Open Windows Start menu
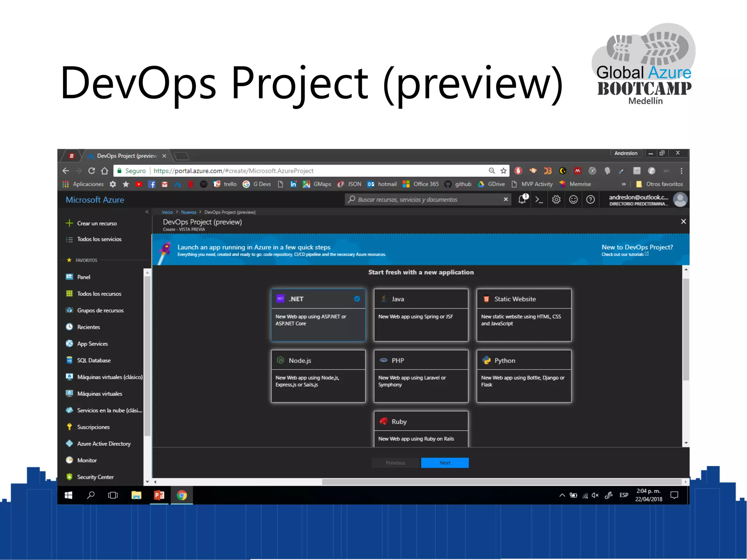The width and height of the screenshot is (747, 560). coord(69,495)
